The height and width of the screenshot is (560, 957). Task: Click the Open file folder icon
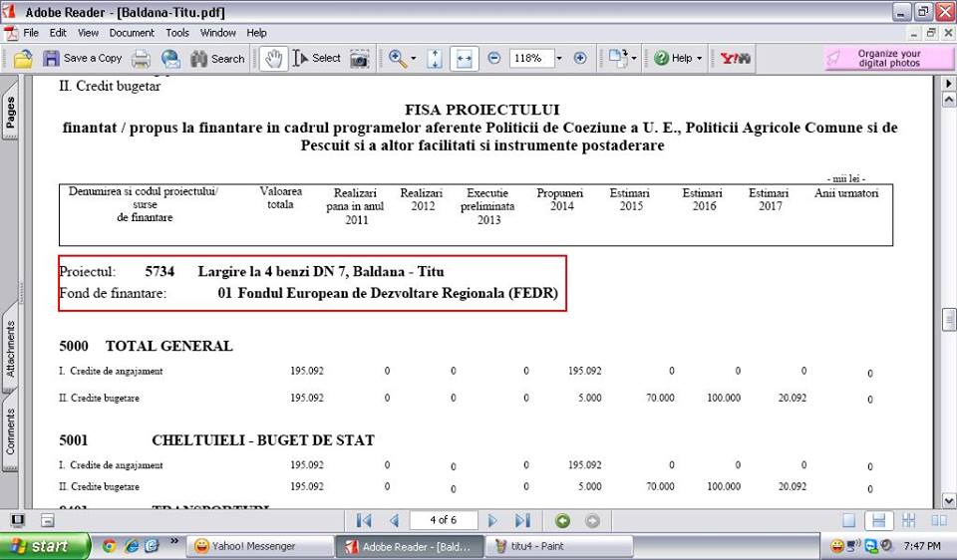(x=23, y=59)
